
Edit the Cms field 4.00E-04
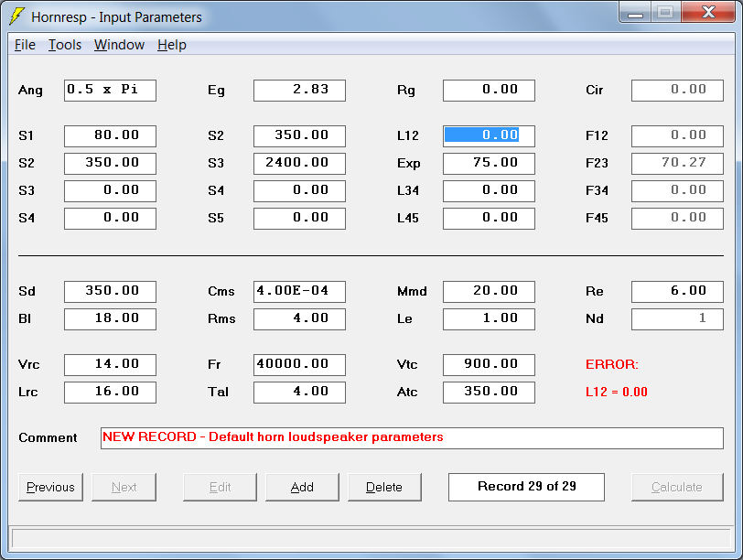299,292
